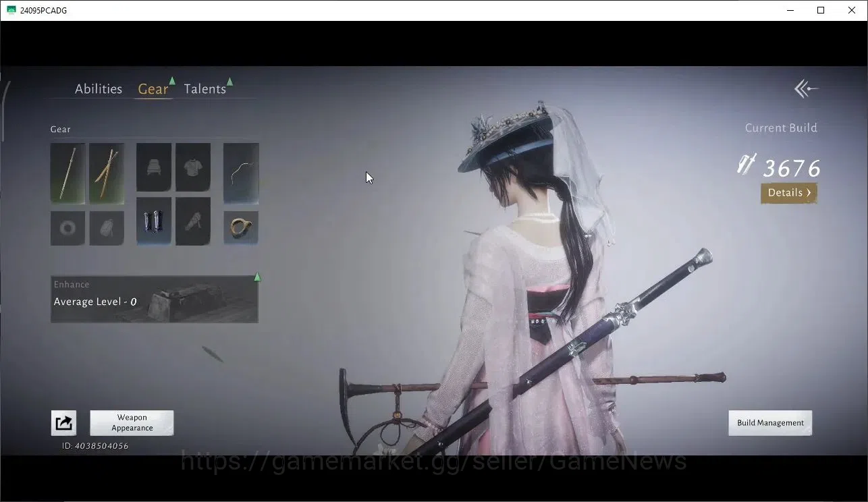This screenshot has height=502, width=868.
Task: Go back with the arrow icon
Action: [806, 88]
